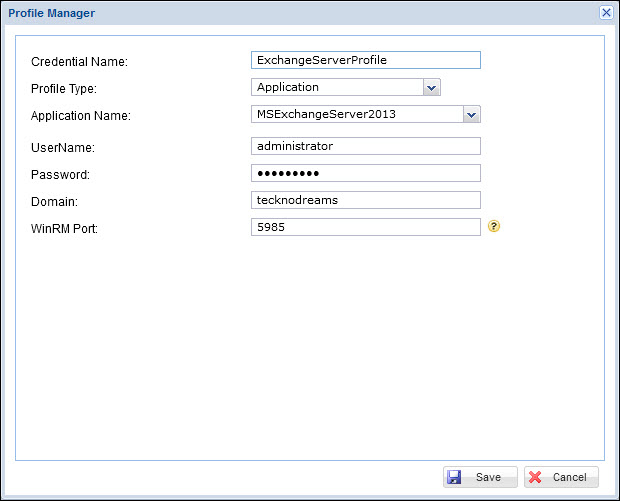This screenshot has height=501, width=620.
Task: Cancel the profile changes
Action: 561,477
